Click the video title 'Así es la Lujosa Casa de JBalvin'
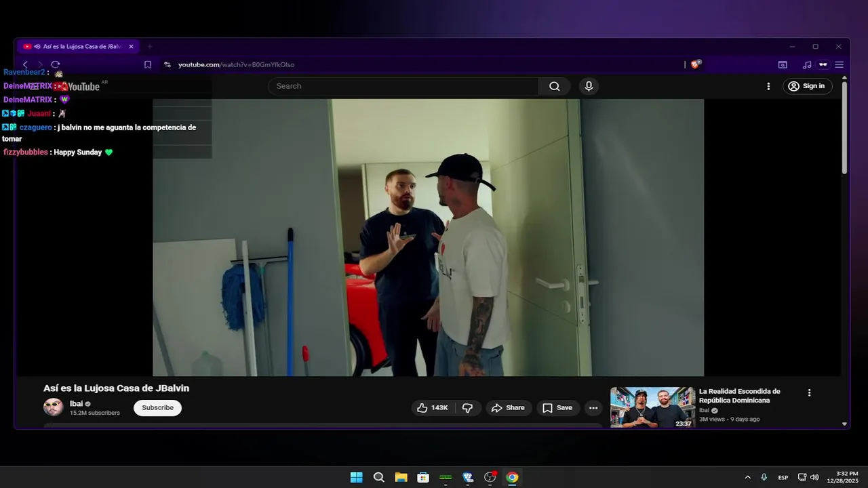This screenshot has height=488, width=868. (116, 388)
